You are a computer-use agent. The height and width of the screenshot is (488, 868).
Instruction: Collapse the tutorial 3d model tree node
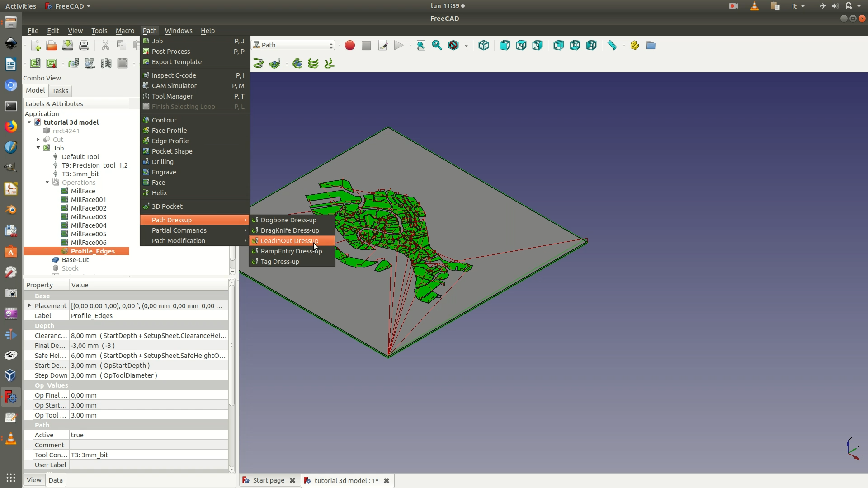29,122
